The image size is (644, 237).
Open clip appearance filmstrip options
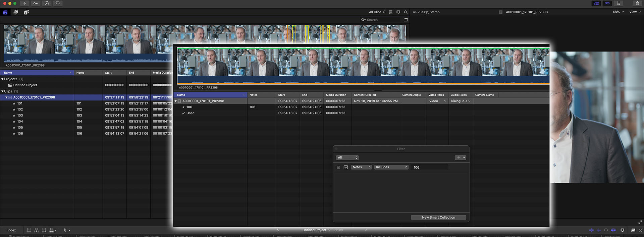coord(398,12)
